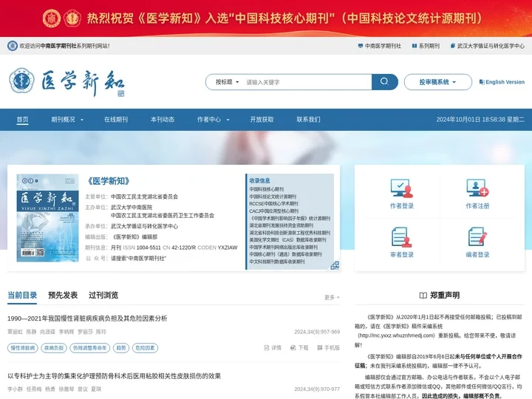Click ISSN 1004-5511 text
Viewport: 532px width, 399px height.
pyautogui.click(x=142, y=248)
